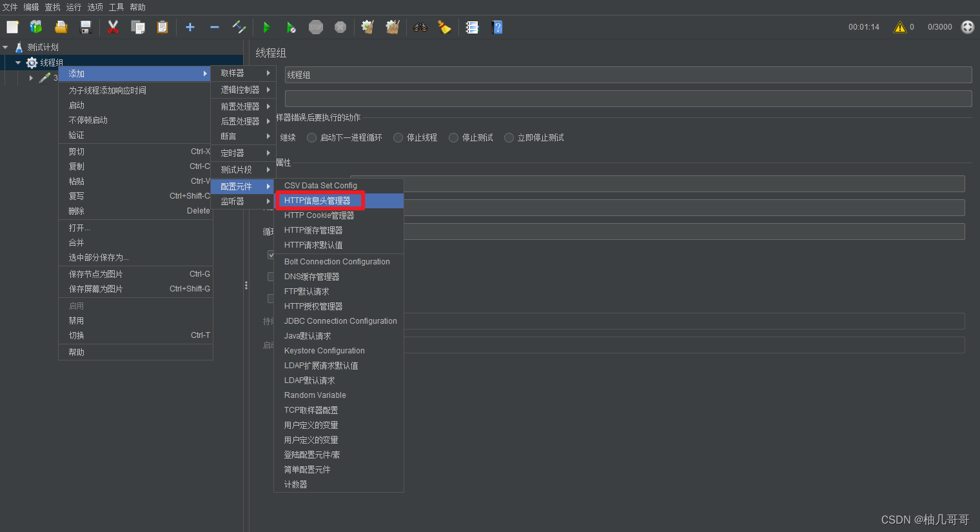
Task: Click the 00:01:14 elapsed time display
Action: coord(864,27)
